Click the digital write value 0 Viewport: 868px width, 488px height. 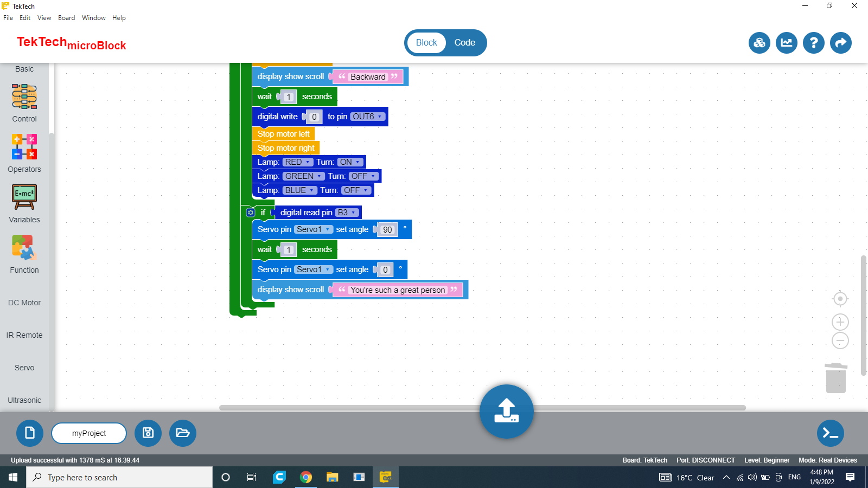click(x=314, y=117)
